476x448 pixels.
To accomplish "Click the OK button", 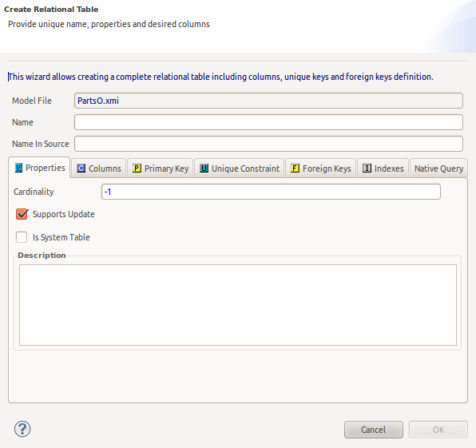I will (438, 430).
